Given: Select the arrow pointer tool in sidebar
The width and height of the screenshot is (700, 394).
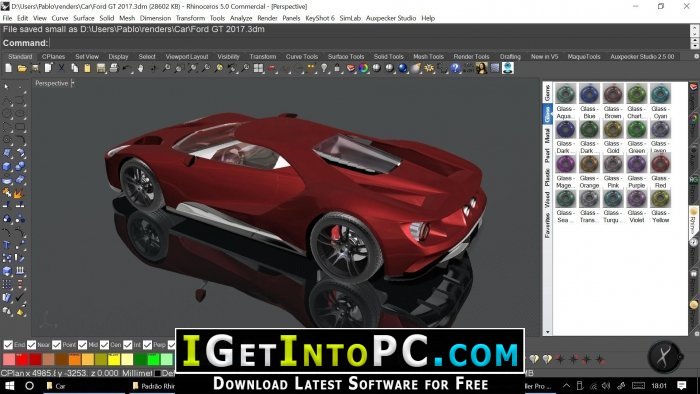Looking at the screenshot, I should click(6, 87).
